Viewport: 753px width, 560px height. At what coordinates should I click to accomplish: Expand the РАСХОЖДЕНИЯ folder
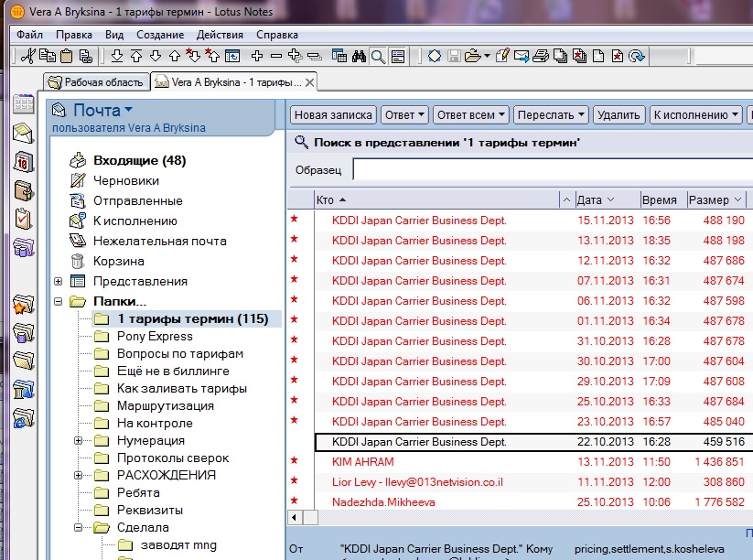[x=79, y=476]
